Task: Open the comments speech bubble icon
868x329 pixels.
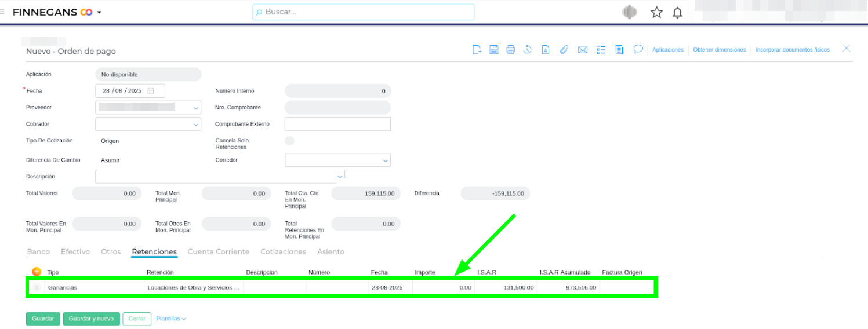Action: (638, 50)
